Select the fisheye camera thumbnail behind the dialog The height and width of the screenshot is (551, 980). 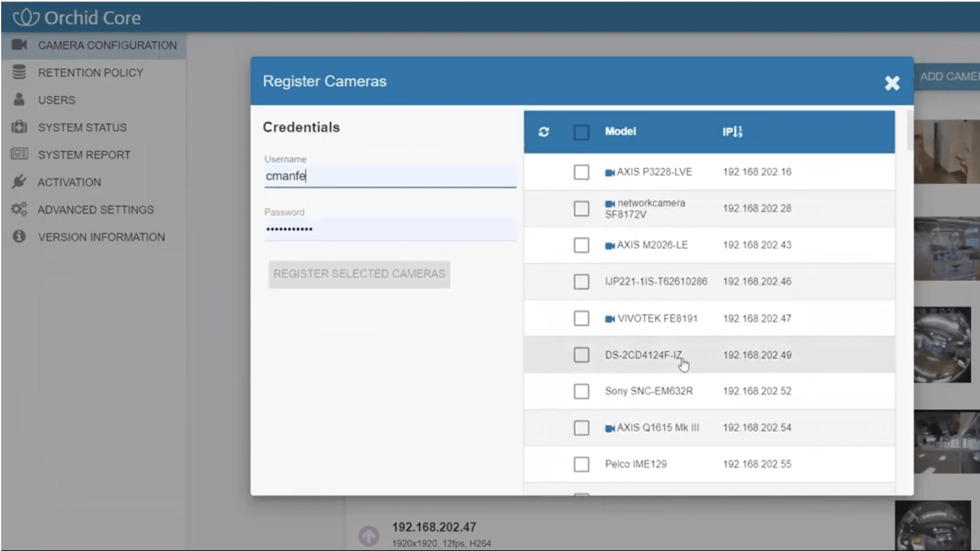[x=943, y=345]
